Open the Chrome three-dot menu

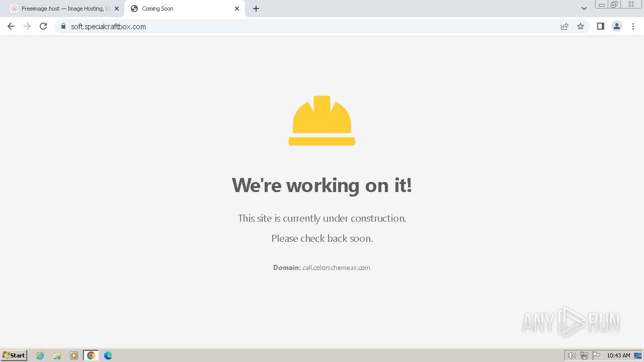(633, 26)
